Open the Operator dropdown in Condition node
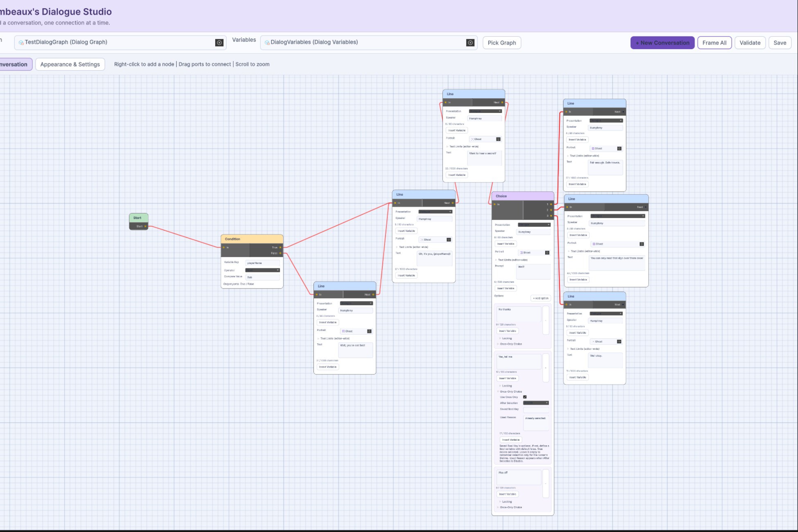 tap(262, 270)
